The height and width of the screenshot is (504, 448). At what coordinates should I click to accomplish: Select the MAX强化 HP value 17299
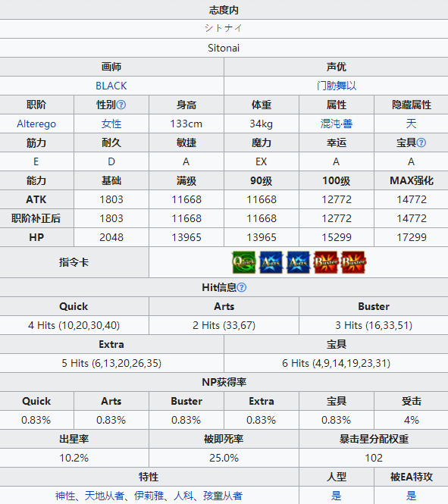[x=412, y=237]
